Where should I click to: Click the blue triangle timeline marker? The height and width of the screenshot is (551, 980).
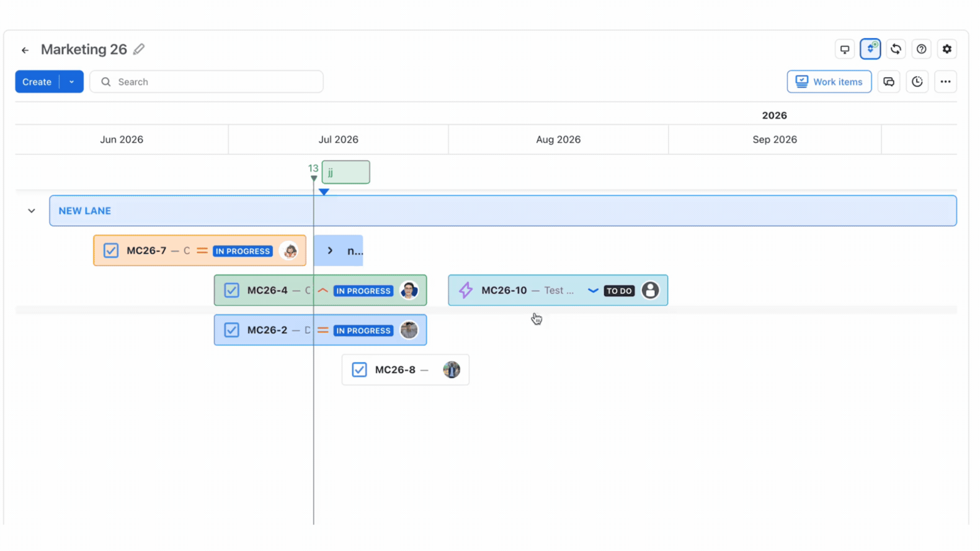pyautogui.click(x=324, y=192)
